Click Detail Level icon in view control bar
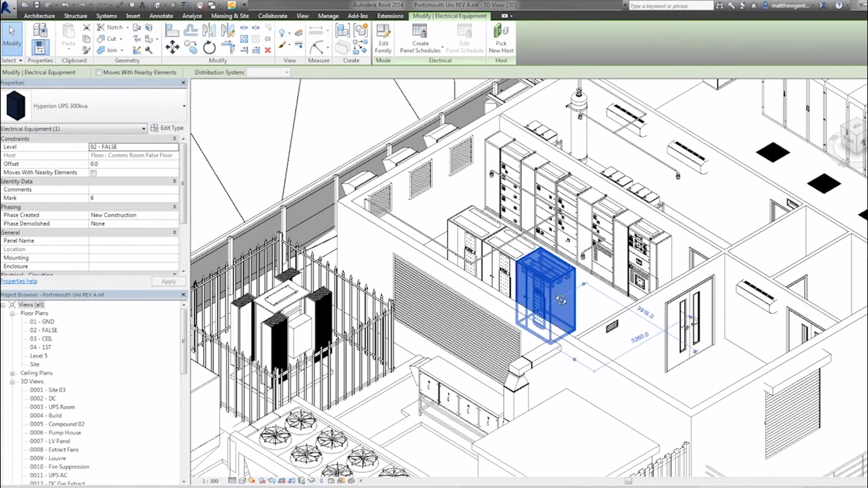The image size is (868, 488). pyautogui.click(x=233, y=481)
